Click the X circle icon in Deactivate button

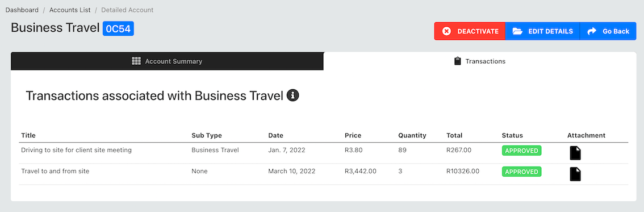tap(446, 31)
